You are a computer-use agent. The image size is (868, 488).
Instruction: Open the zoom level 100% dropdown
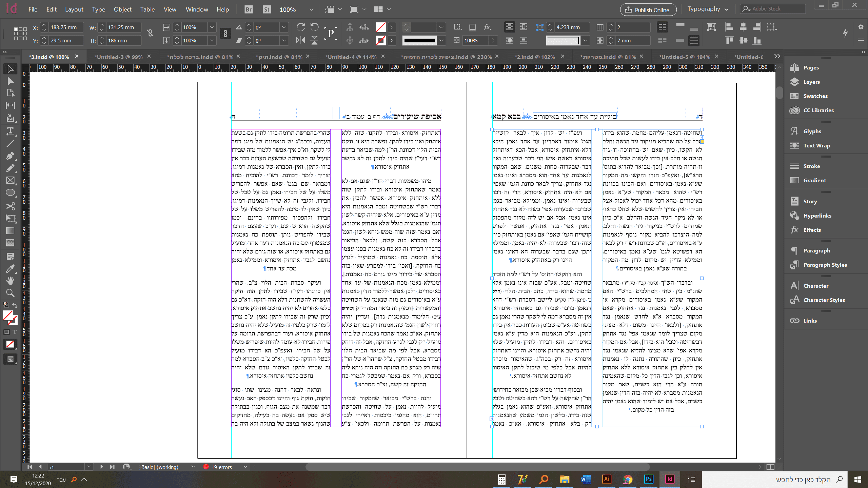311,9
